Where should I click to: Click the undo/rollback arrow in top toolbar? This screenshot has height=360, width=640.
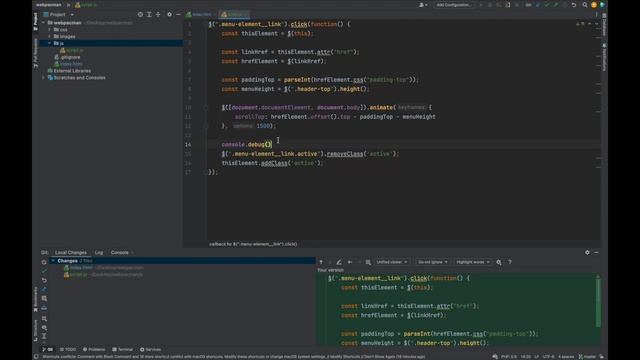click(574, 5)
